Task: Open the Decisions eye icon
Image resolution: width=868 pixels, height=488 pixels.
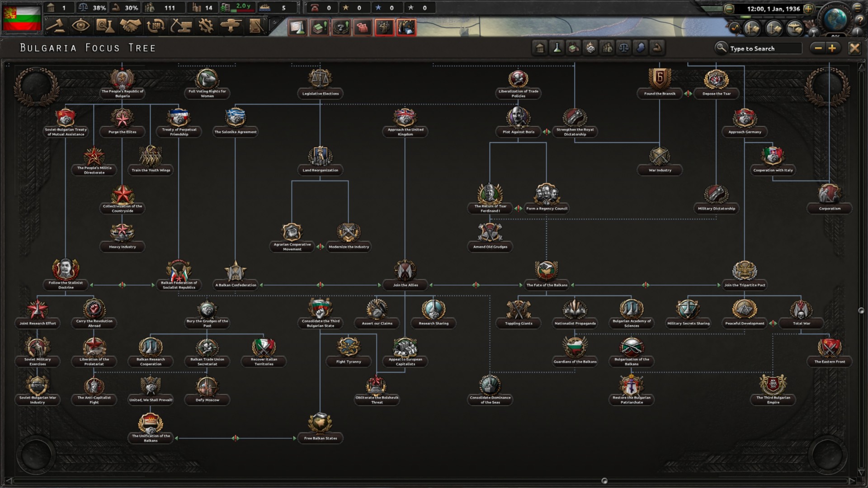Action: [80, 26]
